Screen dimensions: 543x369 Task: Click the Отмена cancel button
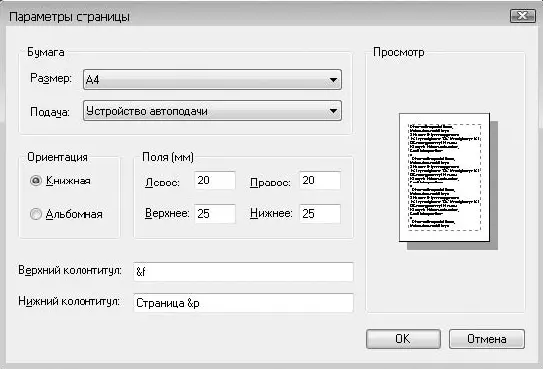coord(487,339)
